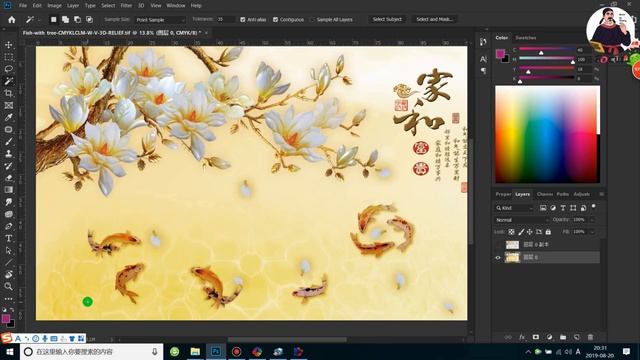Select the Zoom tool

pos(9,287)
